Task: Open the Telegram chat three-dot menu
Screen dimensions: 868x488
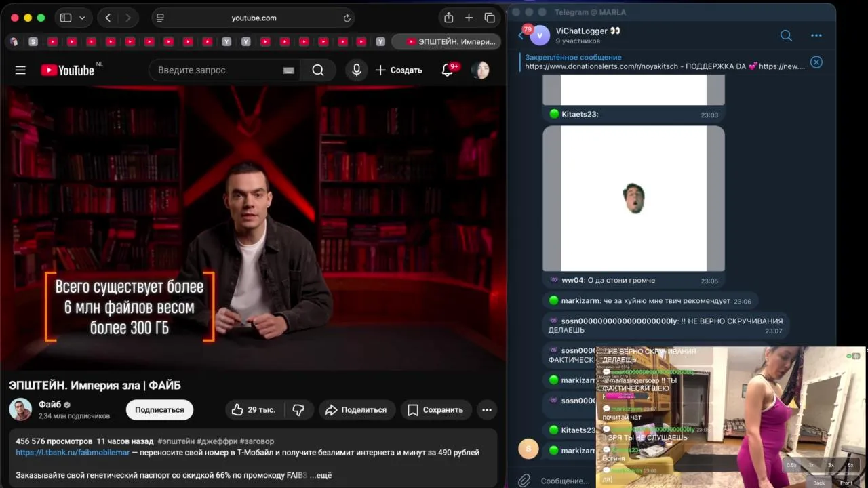Action: click(x=816, y=35)
